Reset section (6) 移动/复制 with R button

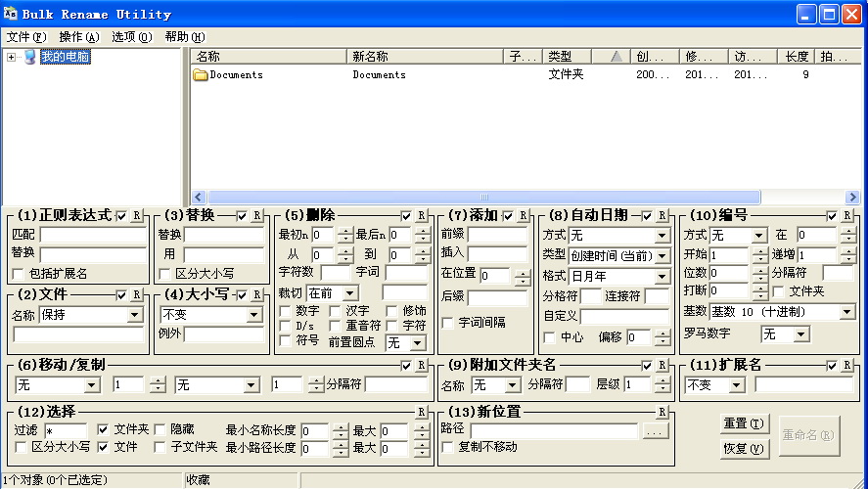coord(421,365)
